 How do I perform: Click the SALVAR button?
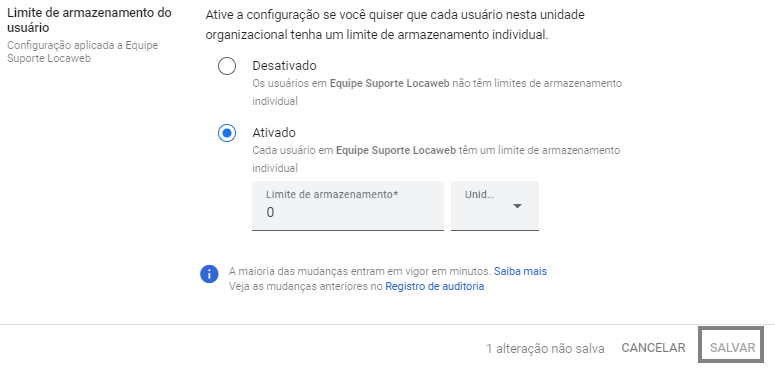tap(732, 348)
